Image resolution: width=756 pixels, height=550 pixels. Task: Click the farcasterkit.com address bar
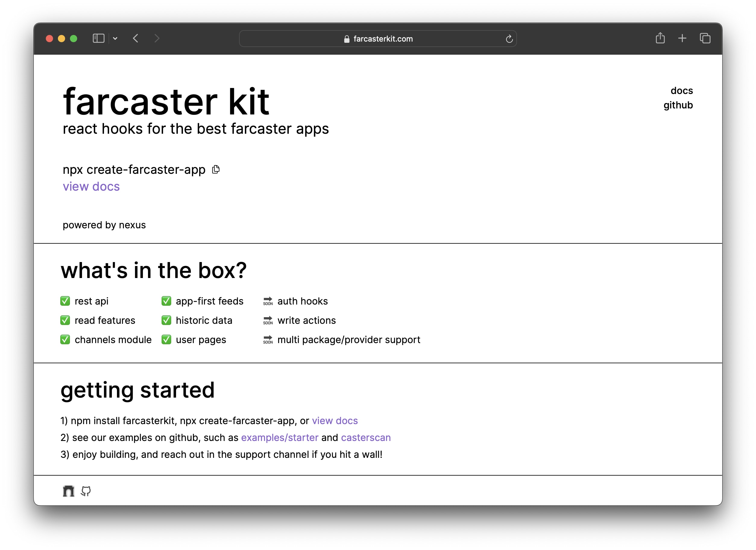378,39
